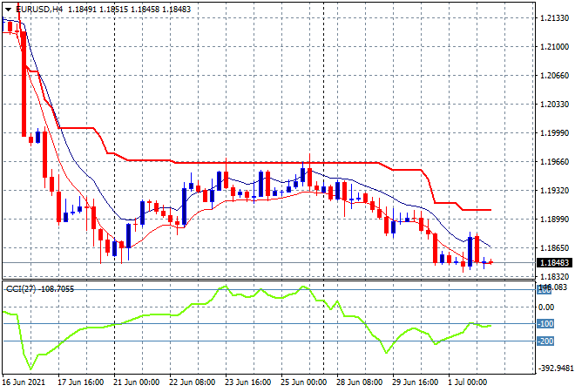Click the 1 Jul 00:00 time label
The height and width of the screenshot is (392, 575).
pyautogui.click(x=468, y=382)
